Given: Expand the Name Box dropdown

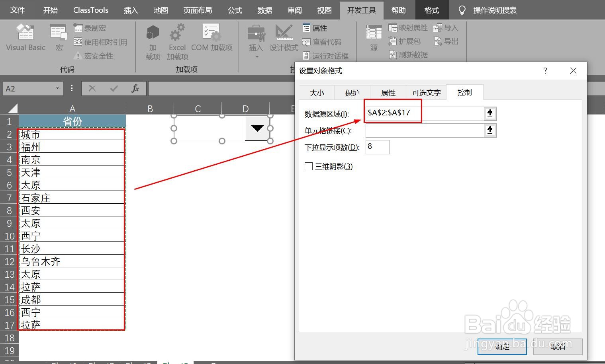Looking at the screenshot, I should click(x=57, y=88).
